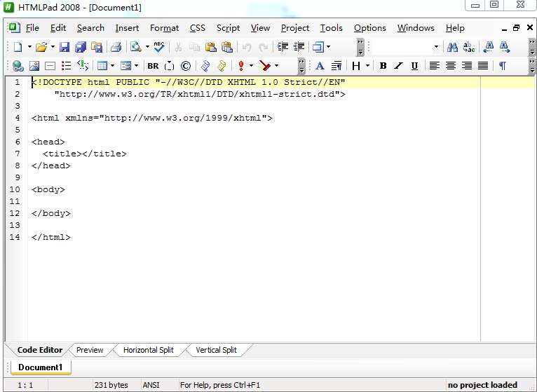The image size is (537, 392).
Task: Click the Save As icon
Action: (97, 47)
